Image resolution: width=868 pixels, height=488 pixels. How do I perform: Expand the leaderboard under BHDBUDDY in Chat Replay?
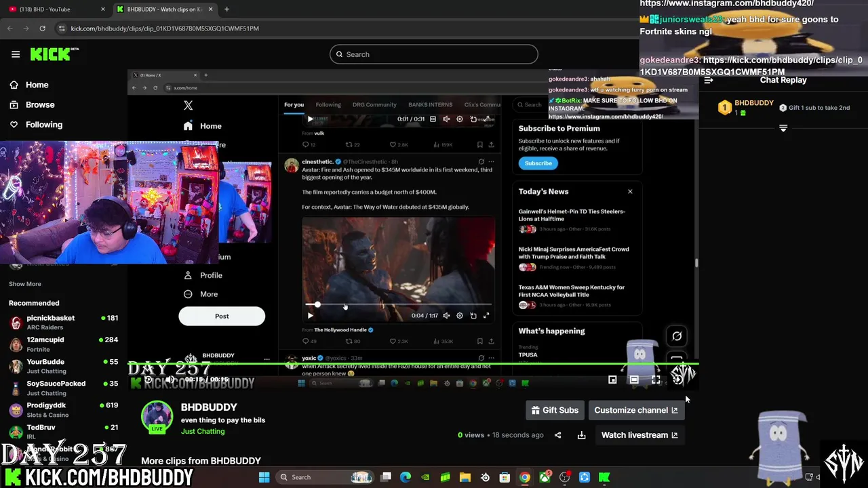pos(783,128)
